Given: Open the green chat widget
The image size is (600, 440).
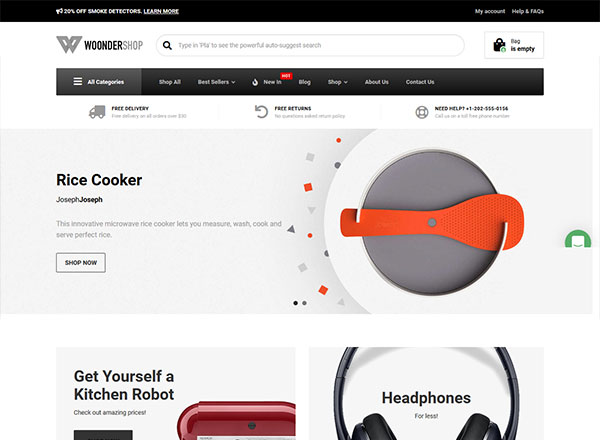Looking at the screenshot, I should tap(578, 239).
